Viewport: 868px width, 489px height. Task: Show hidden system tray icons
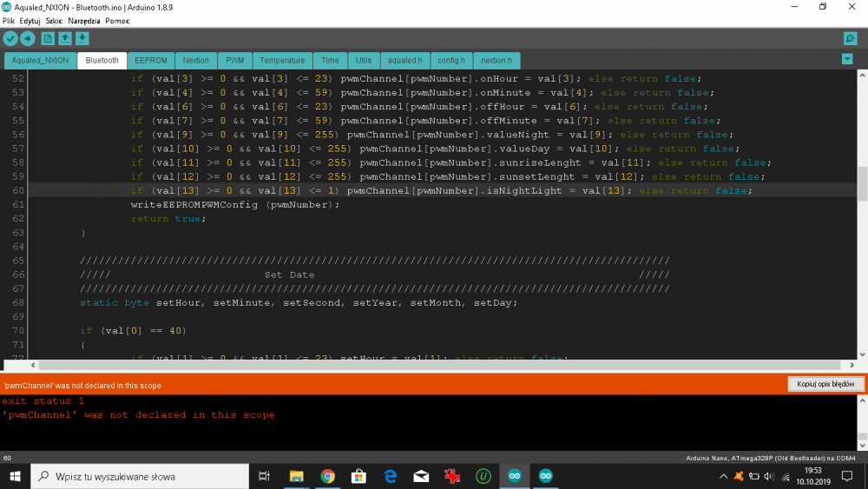(719, 476)
